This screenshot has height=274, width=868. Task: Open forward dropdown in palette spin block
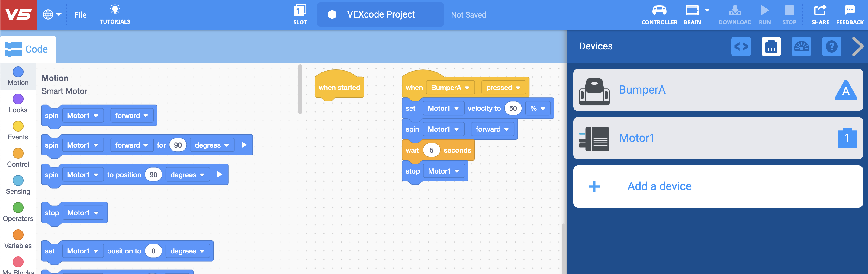[x=132, y=116]
